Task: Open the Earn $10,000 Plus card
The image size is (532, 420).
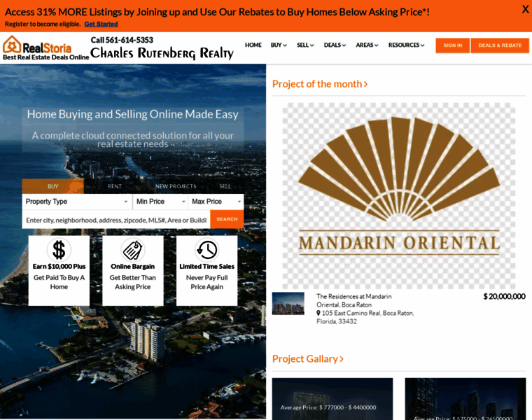Action: 59,271
